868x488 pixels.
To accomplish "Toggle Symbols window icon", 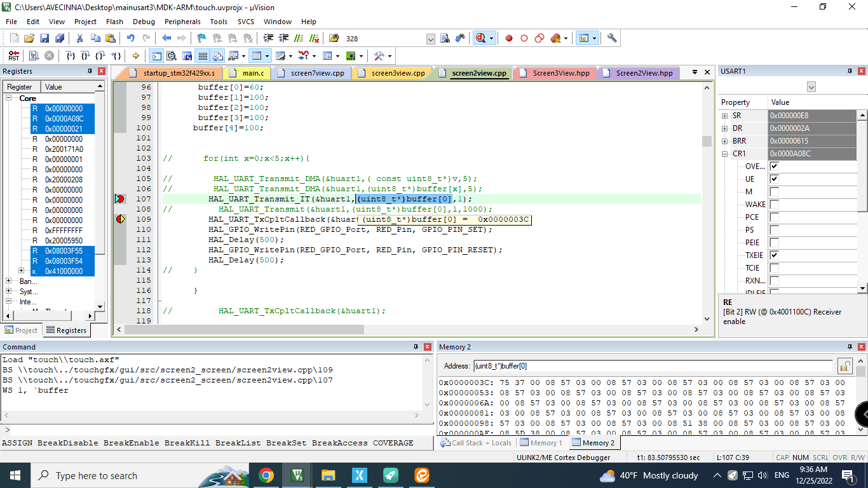I will click(187, 55).
